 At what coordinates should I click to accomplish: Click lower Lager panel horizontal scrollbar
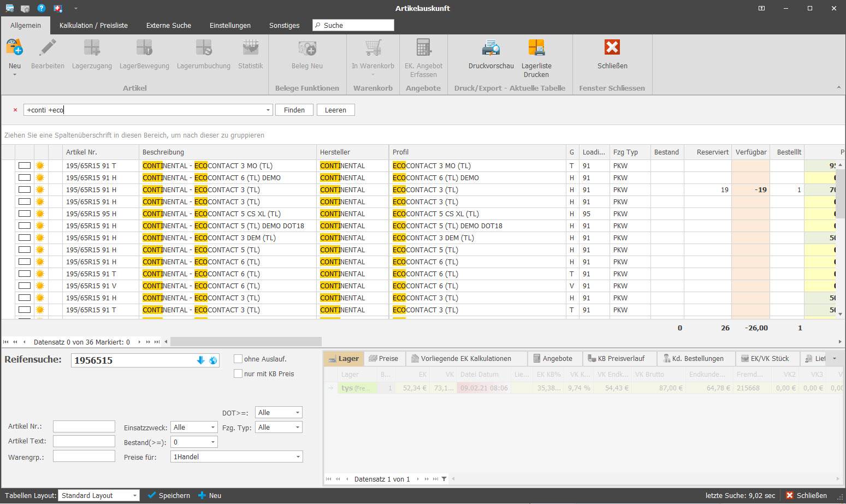pyautogui.click(x=644, y=479)
